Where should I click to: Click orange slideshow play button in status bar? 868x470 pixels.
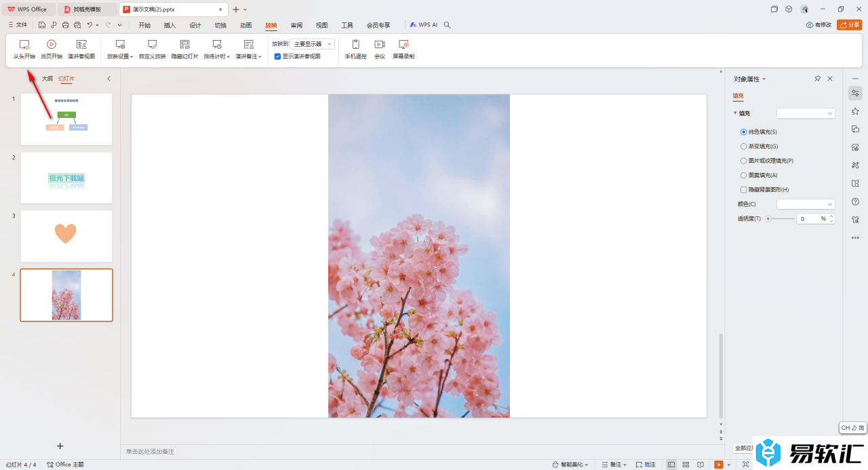[x=719, y=465]
